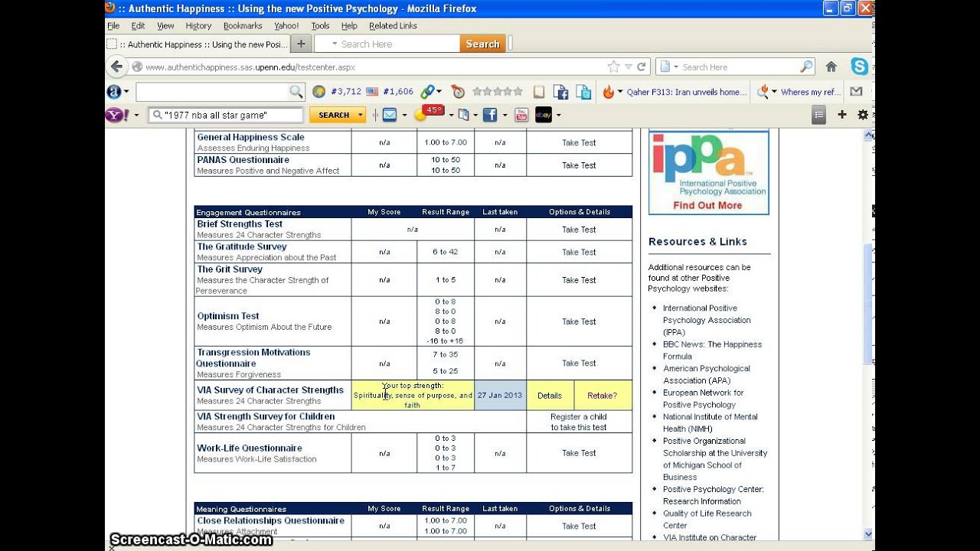Take Test for Work-Life Questionnaire
The height and width of the screenshot is (551, 980).
(579, 453)
